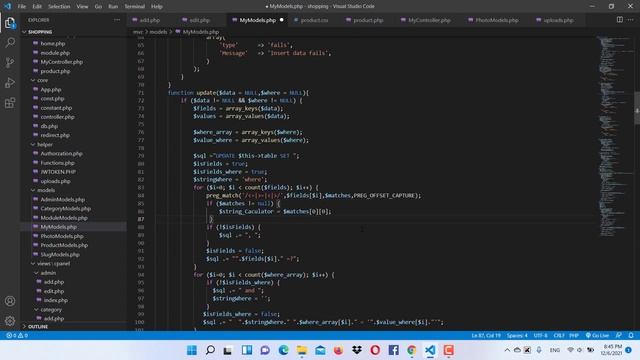Click the ENG language indicator in tray
Viewport: 640px width, 360px height.
(554, 350)
